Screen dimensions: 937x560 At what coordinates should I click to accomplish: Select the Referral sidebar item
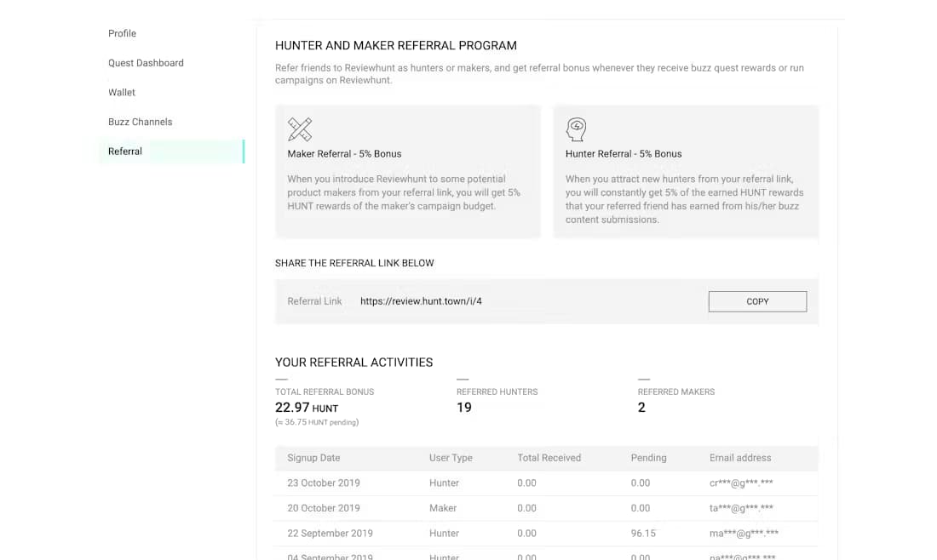[x=171, y=151]
